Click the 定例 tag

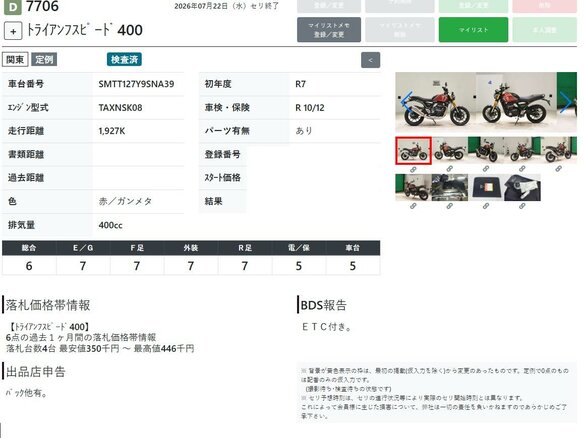point(44,60)
